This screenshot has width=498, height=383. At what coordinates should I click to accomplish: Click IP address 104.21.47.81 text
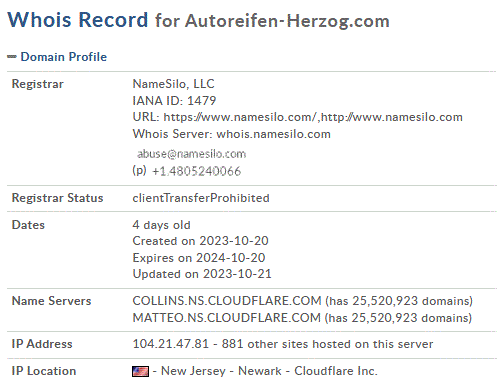click(170, 344)
